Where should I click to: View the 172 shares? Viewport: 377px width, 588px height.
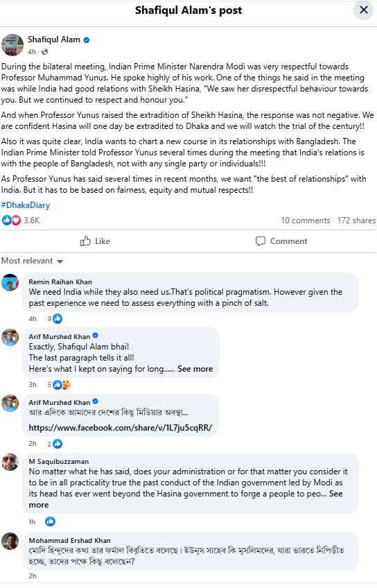(x=356, y=220)
